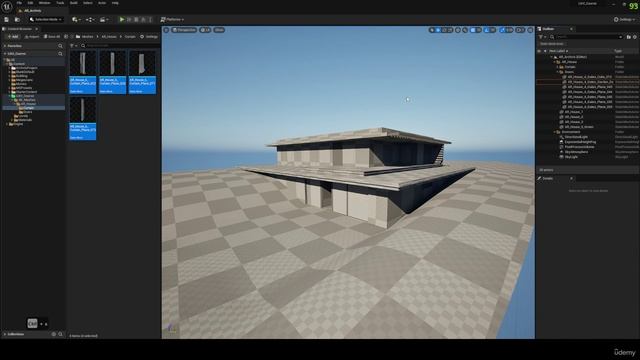
Task: Open the Window menu
Action: click(x=44, y=3)
